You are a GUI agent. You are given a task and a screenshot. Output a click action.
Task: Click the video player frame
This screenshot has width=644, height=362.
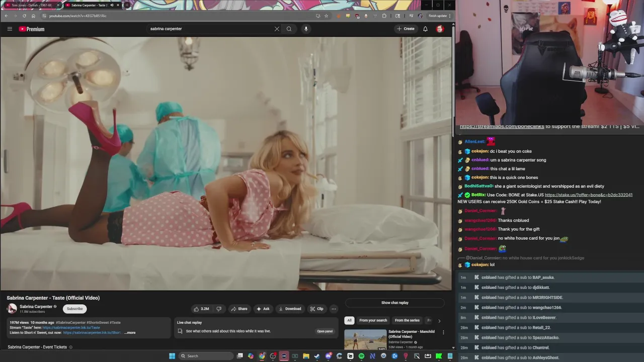click(x=226, y=163)
